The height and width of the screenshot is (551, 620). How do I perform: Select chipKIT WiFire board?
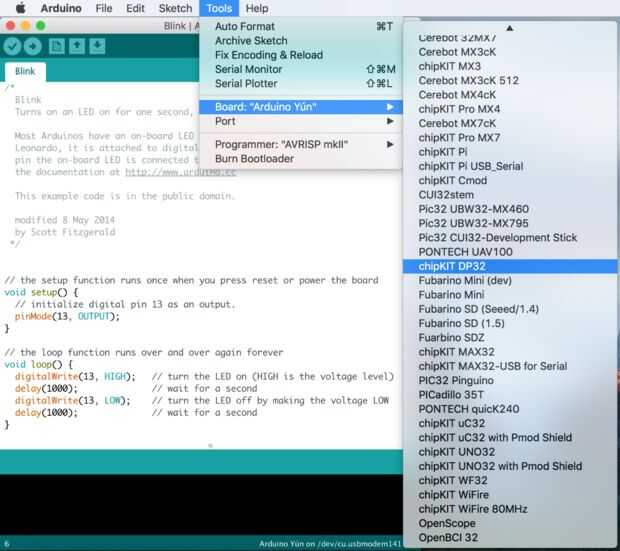[x=510, y=494]
